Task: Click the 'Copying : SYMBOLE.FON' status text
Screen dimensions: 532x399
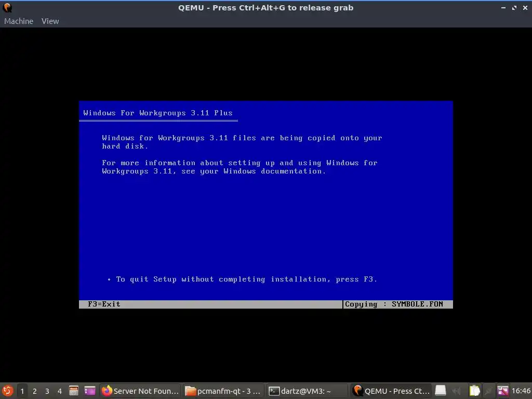Action: [x=394, y=304]
